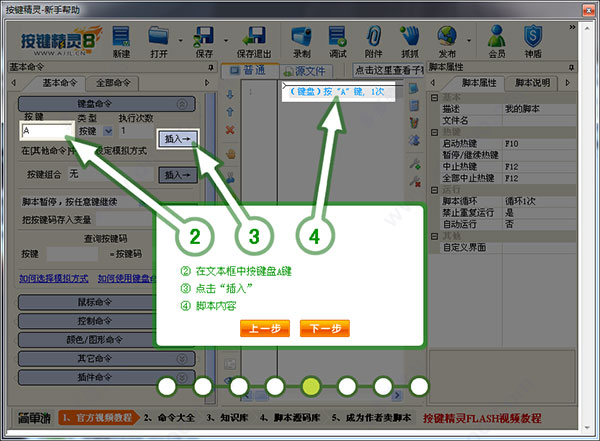Jump to last tutorial step dot

click(x=419, y=387)
